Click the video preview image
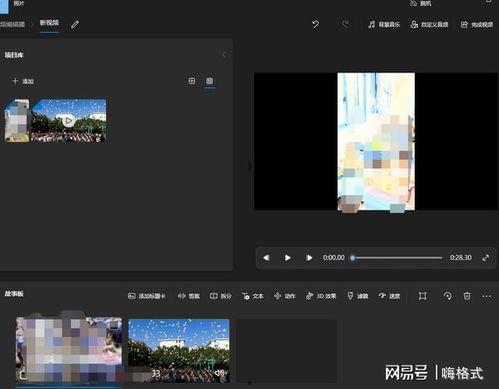This screenshot has height=389, width=499. click(376, 142)
